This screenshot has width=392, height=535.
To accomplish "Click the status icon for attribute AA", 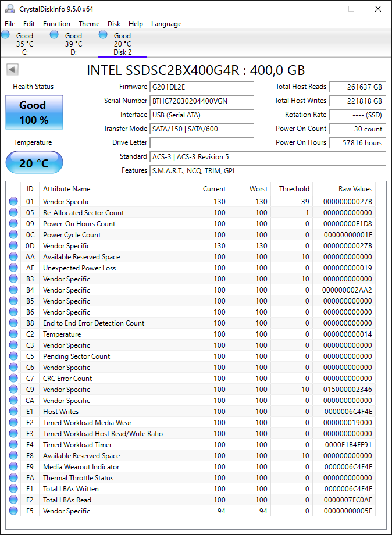I will [x=13, y=256].
